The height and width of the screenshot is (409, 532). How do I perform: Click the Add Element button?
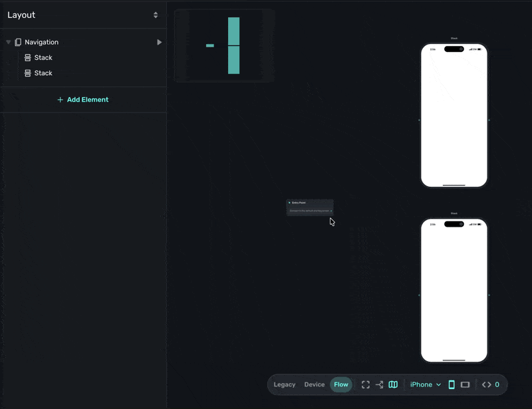click(x=83, y=100)
